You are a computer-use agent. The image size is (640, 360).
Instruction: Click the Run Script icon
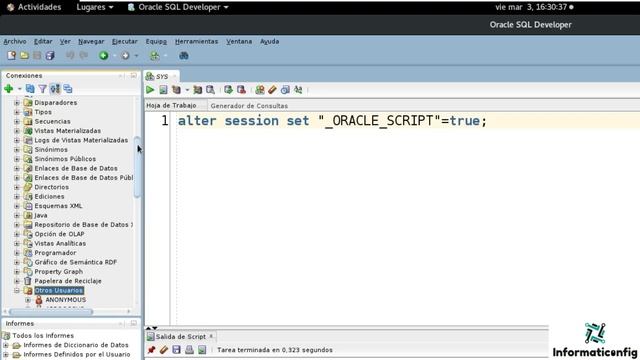163,90
